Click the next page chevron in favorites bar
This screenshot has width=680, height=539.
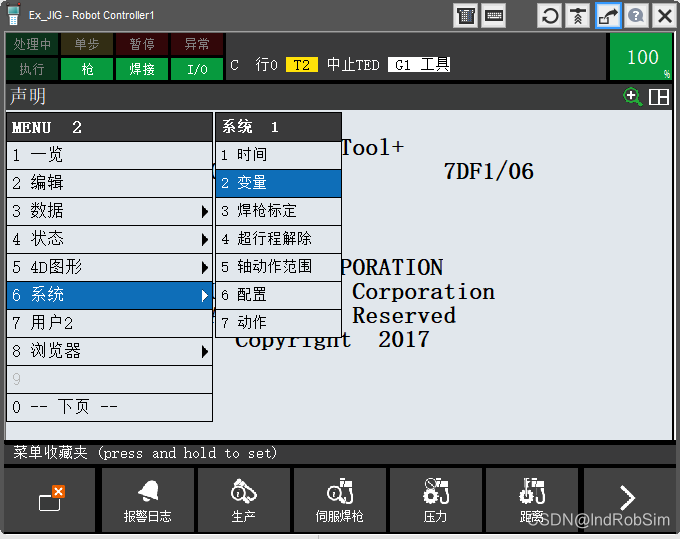click(x=628, y=498)
